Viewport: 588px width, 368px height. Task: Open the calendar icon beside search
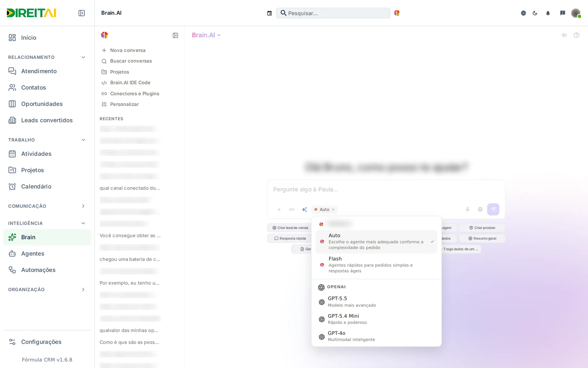tap(269, 13)
